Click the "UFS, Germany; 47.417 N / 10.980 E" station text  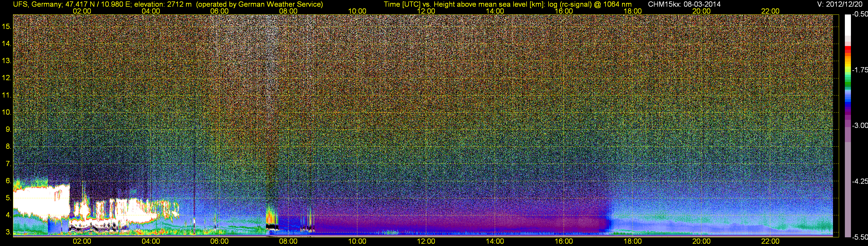(x=72, y=4)
